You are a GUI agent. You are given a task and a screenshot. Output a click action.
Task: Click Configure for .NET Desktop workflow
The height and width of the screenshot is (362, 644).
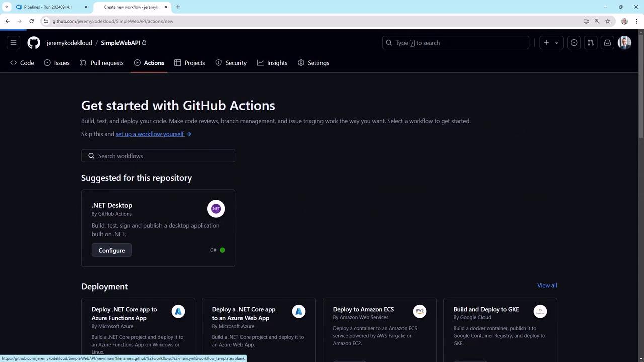point(112,250)
